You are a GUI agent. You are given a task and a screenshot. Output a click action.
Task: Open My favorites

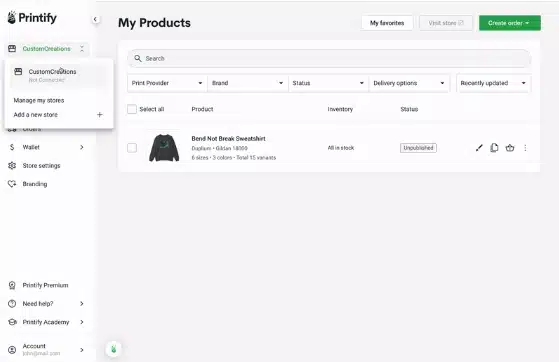(387, 23)
